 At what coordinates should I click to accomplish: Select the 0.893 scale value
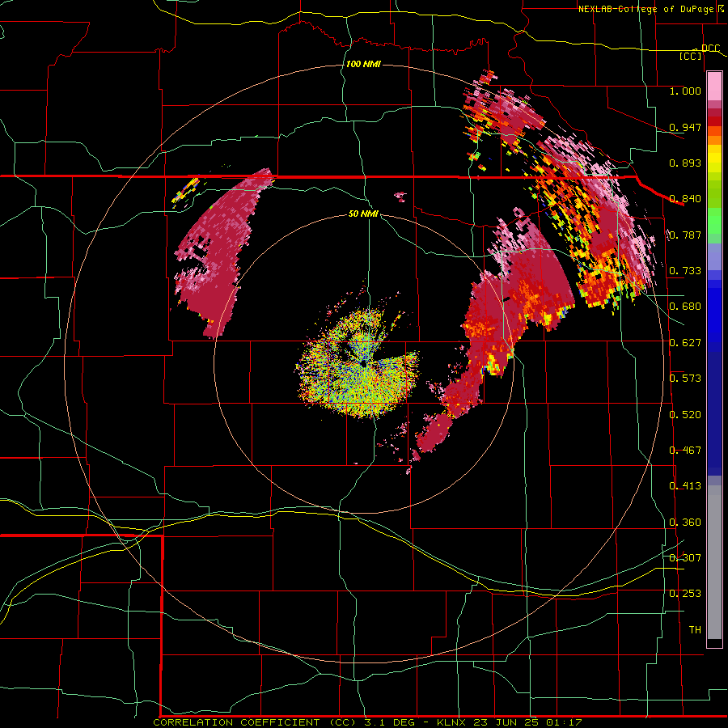point(685,163)
